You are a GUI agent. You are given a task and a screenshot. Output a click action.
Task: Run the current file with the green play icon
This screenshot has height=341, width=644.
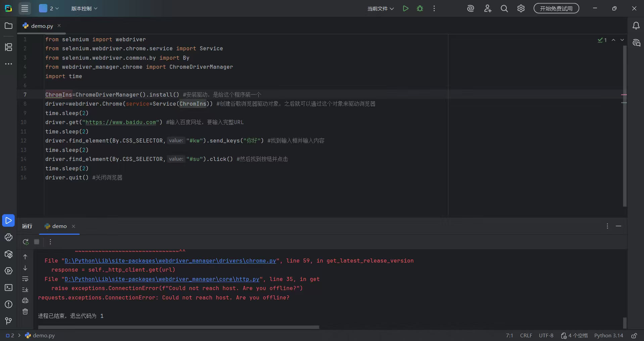tap(406, 8)
